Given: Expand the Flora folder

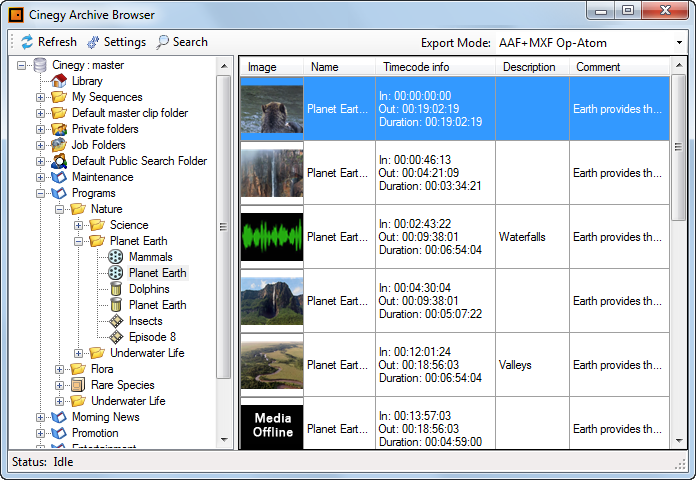Looking at the screenshot, I should [x=59, y=369].
